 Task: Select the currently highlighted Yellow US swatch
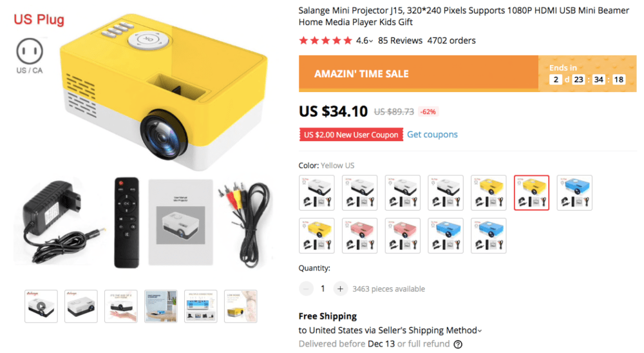pyautogui.click(x=531, y=193)
